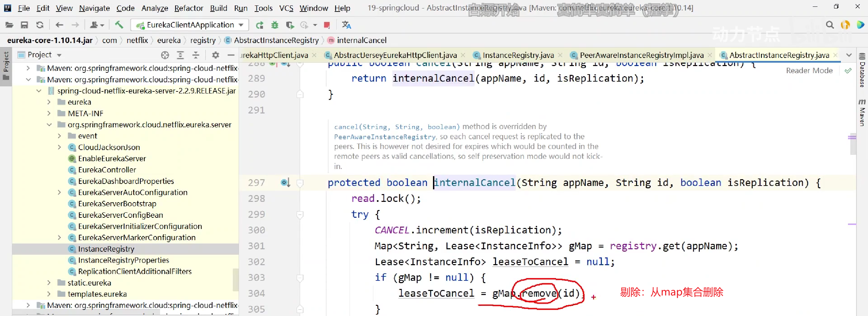The width and height of the screenshot is (868, 316).
Task: Click the Debug bug icon
Action: pyautogui.click(x=275, y=25)
